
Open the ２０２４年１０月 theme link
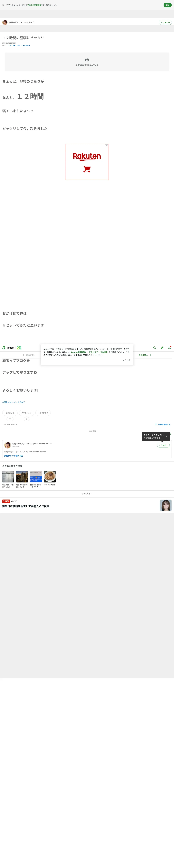pos(14,45)
